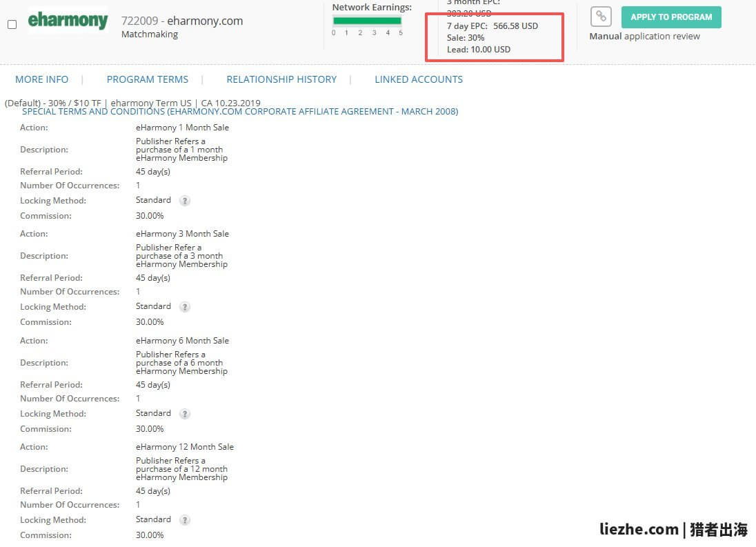This screenshot has width=756, height=547.
Task: Click 'eHarmony 12 Month Sale' action
Action: (x=185, y=447)
